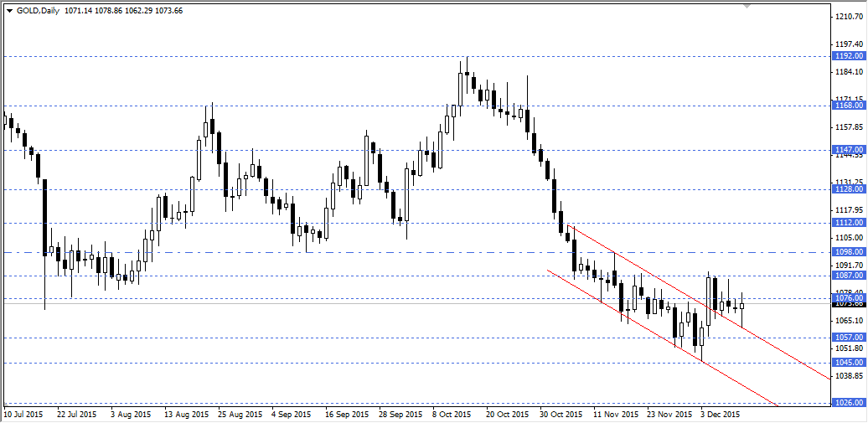Select the 1112.00 price level label

click(x=849, y=222)
